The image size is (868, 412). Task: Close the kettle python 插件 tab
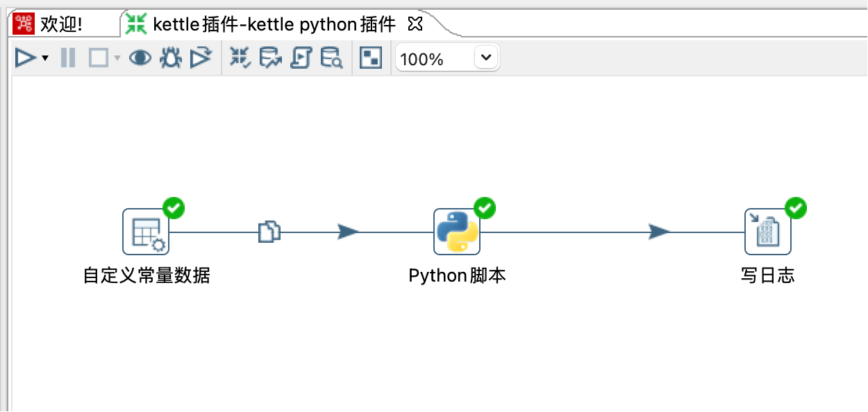pos(415,25)
